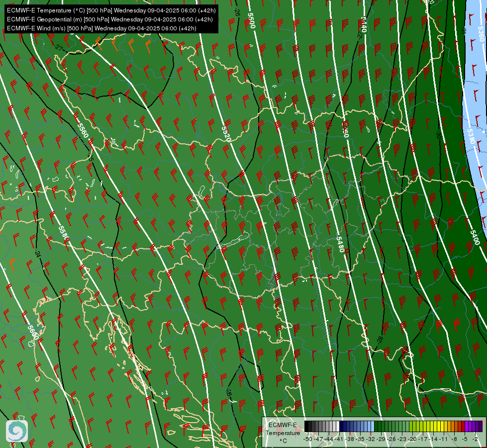Click the 5520 geopotential contour label

pos(226,134)
